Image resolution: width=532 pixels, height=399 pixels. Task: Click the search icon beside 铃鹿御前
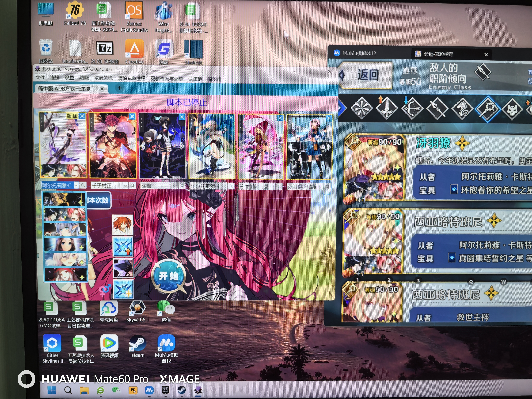click(279, 186)
